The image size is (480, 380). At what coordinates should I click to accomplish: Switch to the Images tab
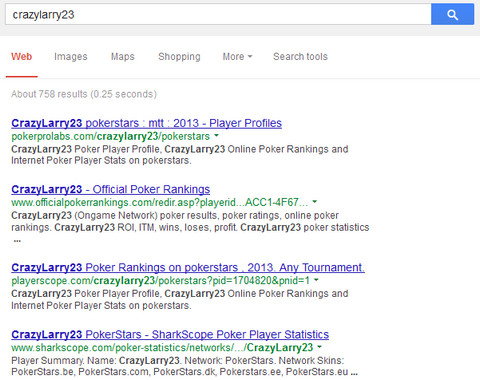(x=71, y=57)
